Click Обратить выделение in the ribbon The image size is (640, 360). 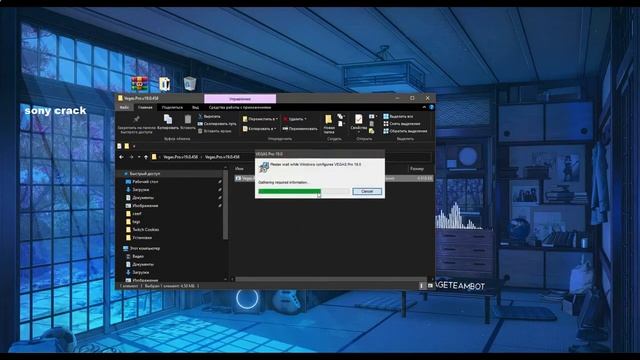point(405,131)
